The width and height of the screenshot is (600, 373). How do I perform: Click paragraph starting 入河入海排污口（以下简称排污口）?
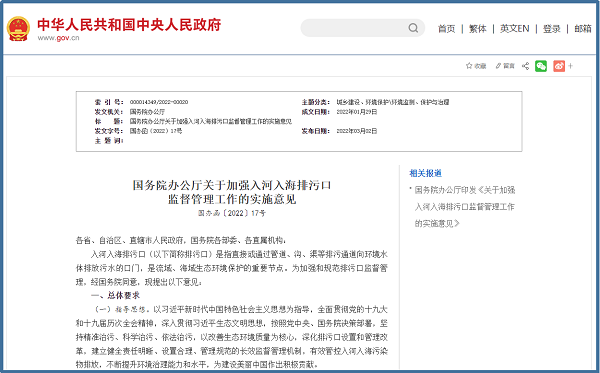232,268
